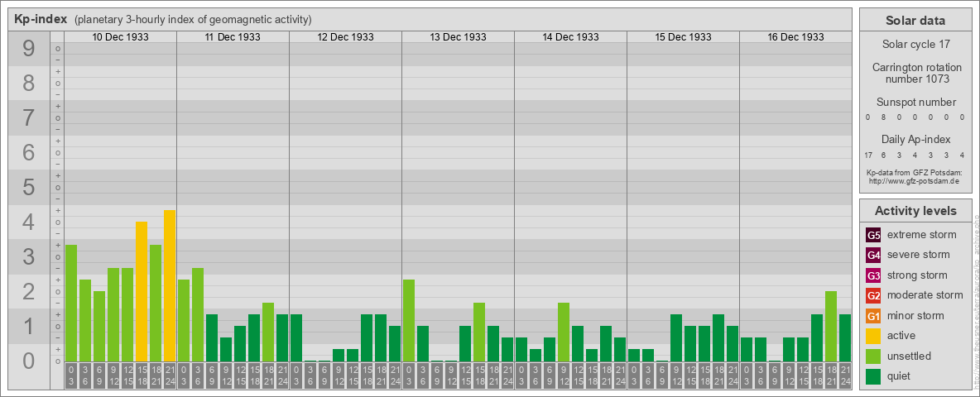
Task: Click the G5 extreme storm legend icon
Action: 873,235
